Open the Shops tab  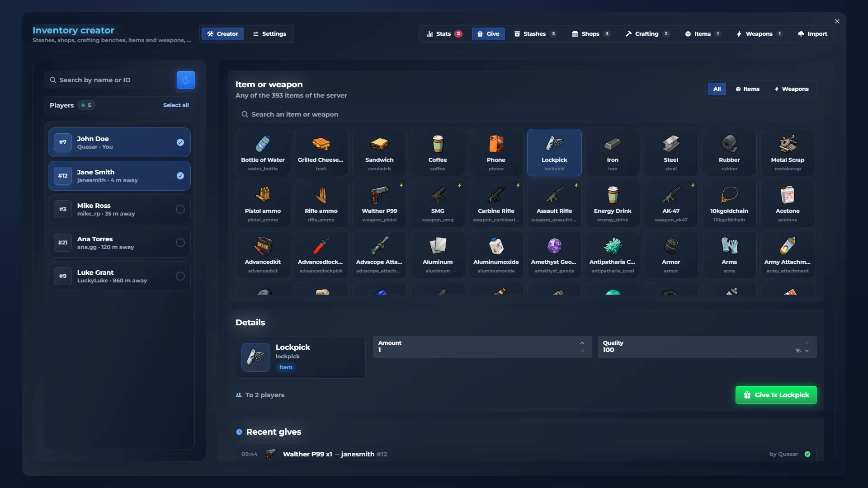pos(591,34)
